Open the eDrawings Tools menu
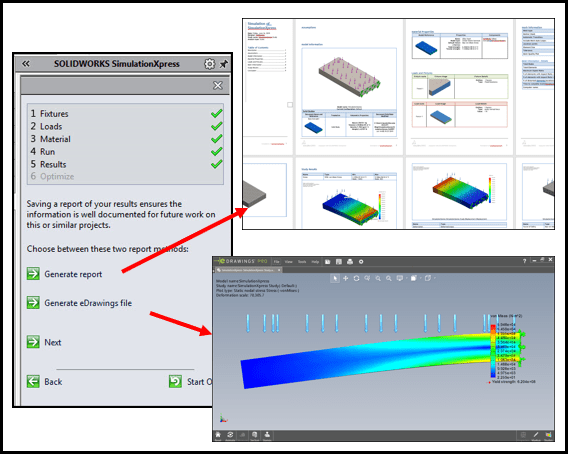The height and width of the screenshot is (454, 568). coord(302,262)
